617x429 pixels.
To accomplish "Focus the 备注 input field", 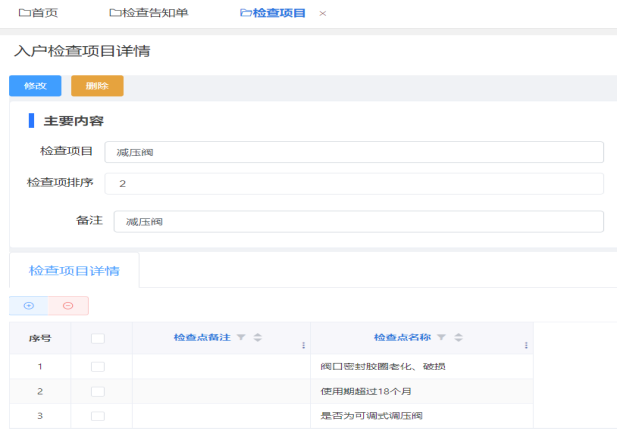I will coord(358,222).
